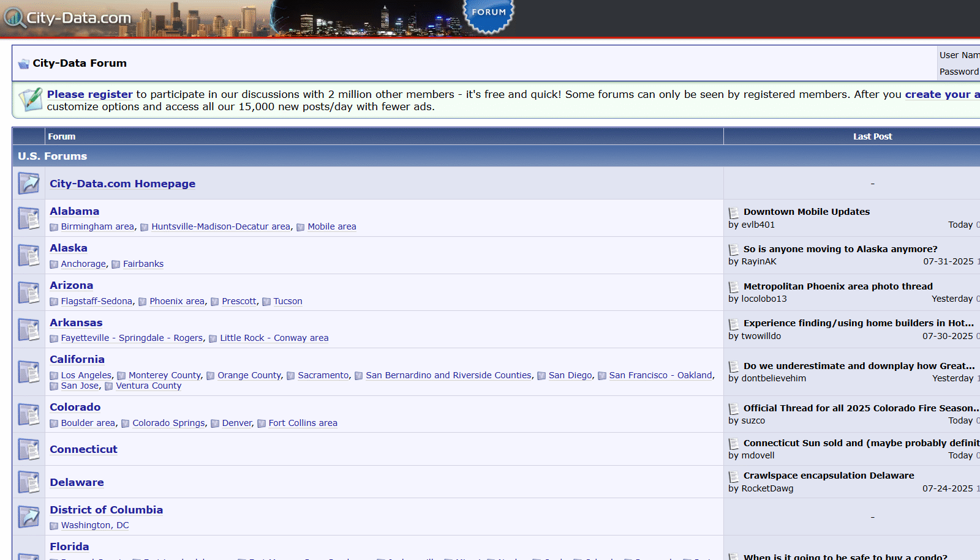
Task: Go to San Bernardino and Riverside Counties
Action: pos(449,375)
